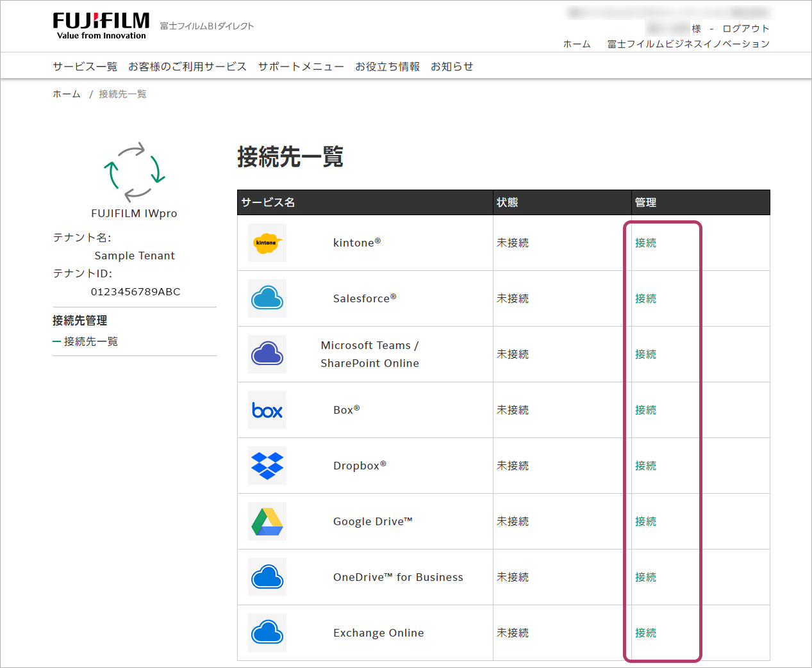Click the FUJIFILM IWpro label text

coord(135,213)
